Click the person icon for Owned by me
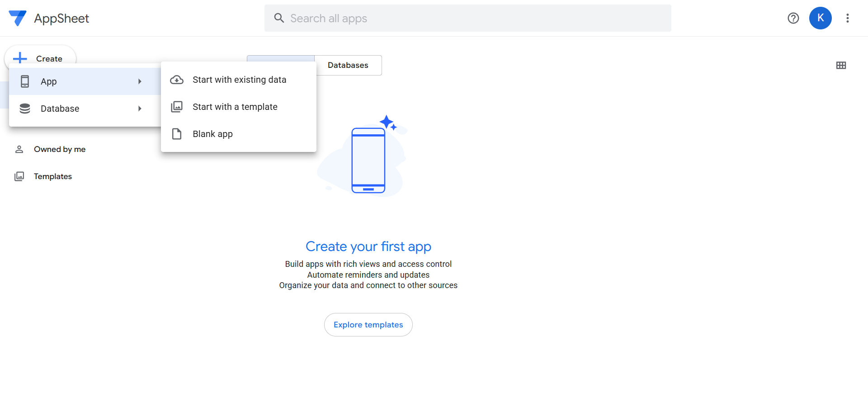Viewport: 868px width, 393px height. 19,149
